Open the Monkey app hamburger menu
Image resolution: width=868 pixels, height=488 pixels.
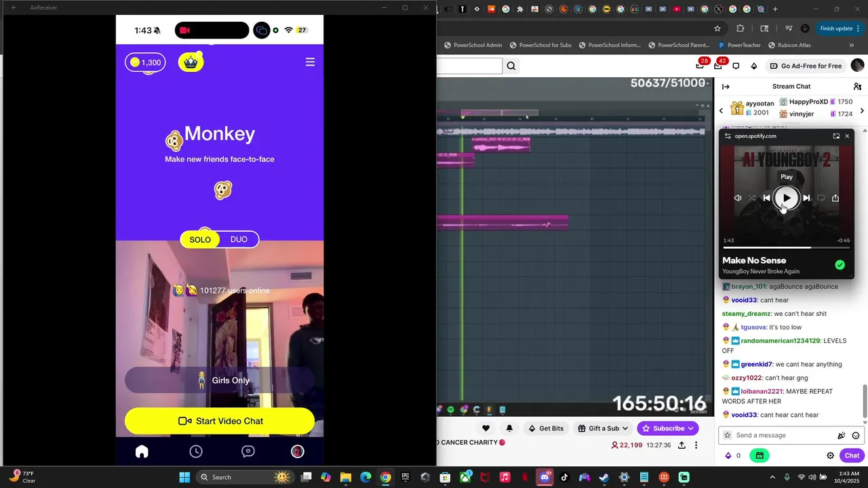[x=310, y=62]
